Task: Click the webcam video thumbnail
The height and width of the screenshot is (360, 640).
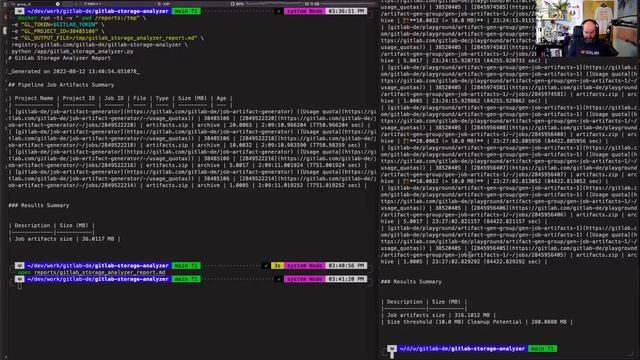Action: coord(586,29)
